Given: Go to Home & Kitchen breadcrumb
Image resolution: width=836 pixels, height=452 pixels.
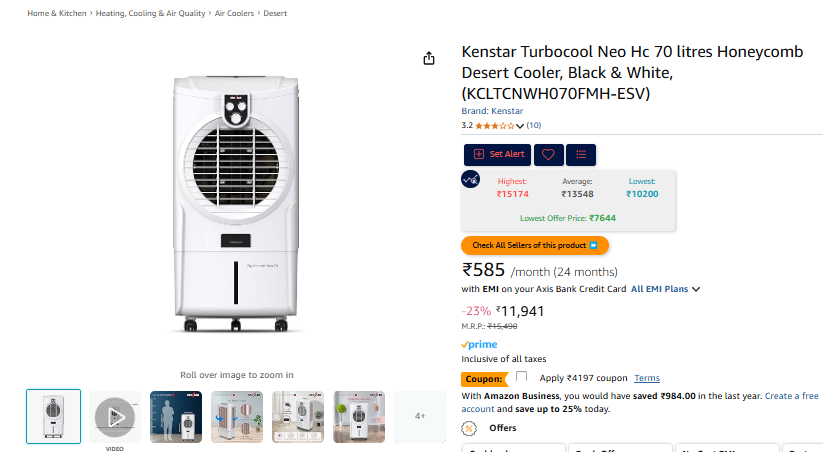Looking at the screenshot, I should click(x=56, y=13).
